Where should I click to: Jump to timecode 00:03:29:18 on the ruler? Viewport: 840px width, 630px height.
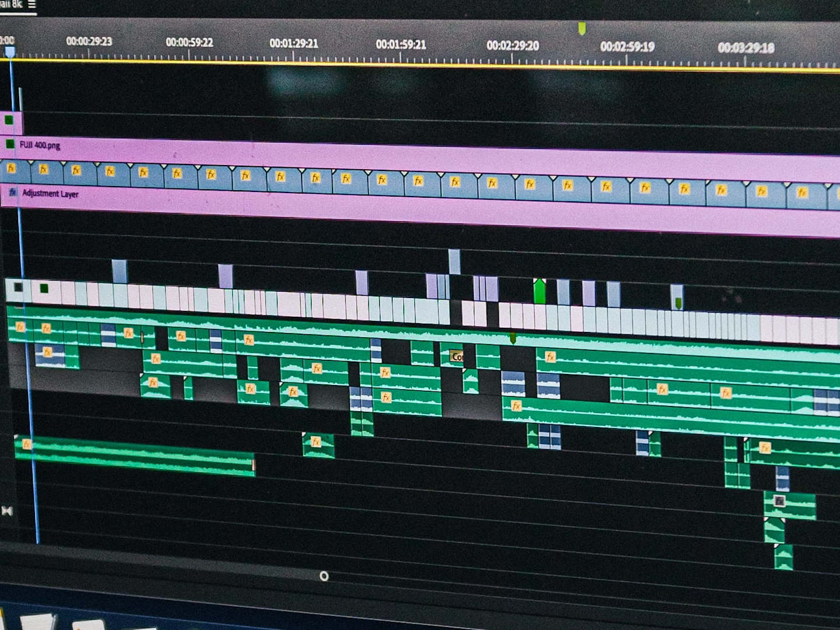746,48
